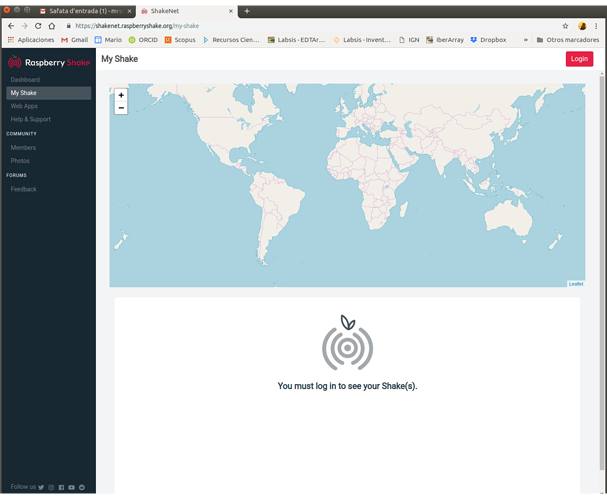The image size is (607, 499).
Task: Open Labsis - Invent... bookmark
Action: pyautogui.click(x=362, y=40)
